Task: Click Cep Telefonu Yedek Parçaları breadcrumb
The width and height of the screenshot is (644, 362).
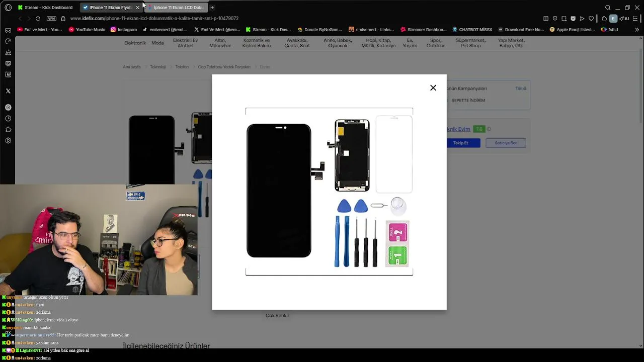Action: coord(224,67)
